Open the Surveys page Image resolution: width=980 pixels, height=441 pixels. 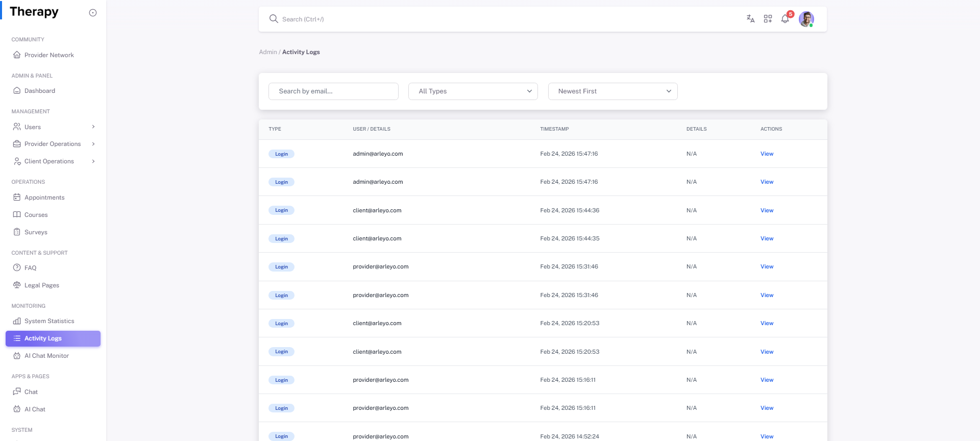coord(36,232)
